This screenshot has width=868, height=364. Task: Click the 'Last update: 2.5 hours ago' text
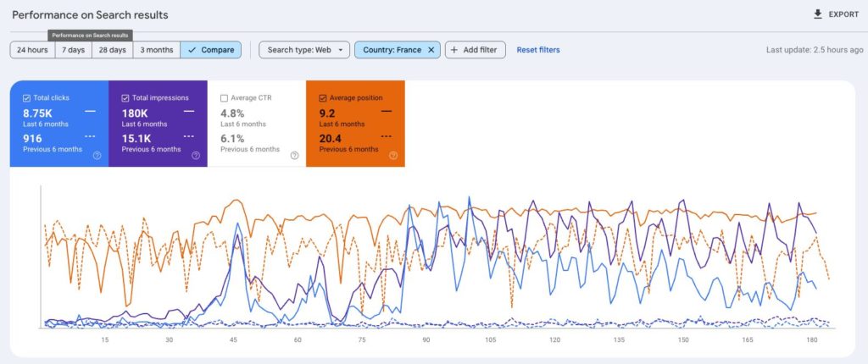pos(815,50)
